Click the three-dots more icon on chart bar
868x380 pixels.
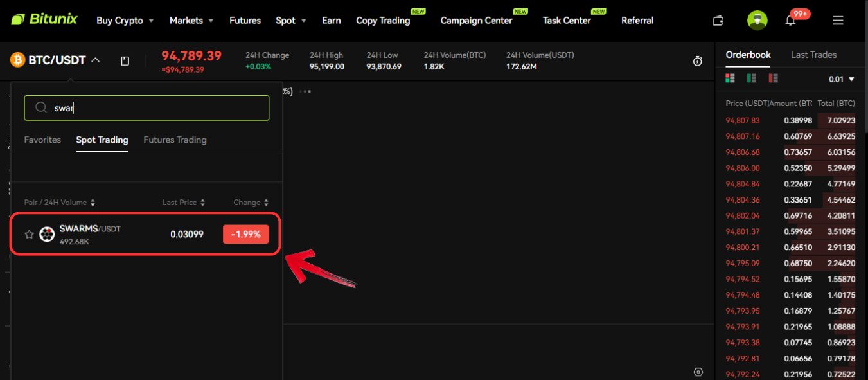tap(305, 91)
